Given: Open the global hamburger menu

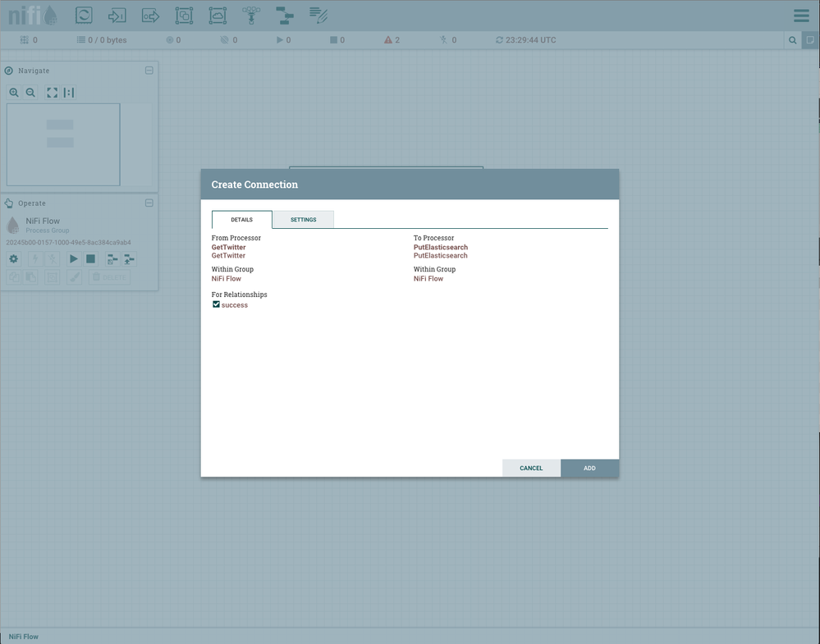Looking at the screenshot, I should click(801, 15).
